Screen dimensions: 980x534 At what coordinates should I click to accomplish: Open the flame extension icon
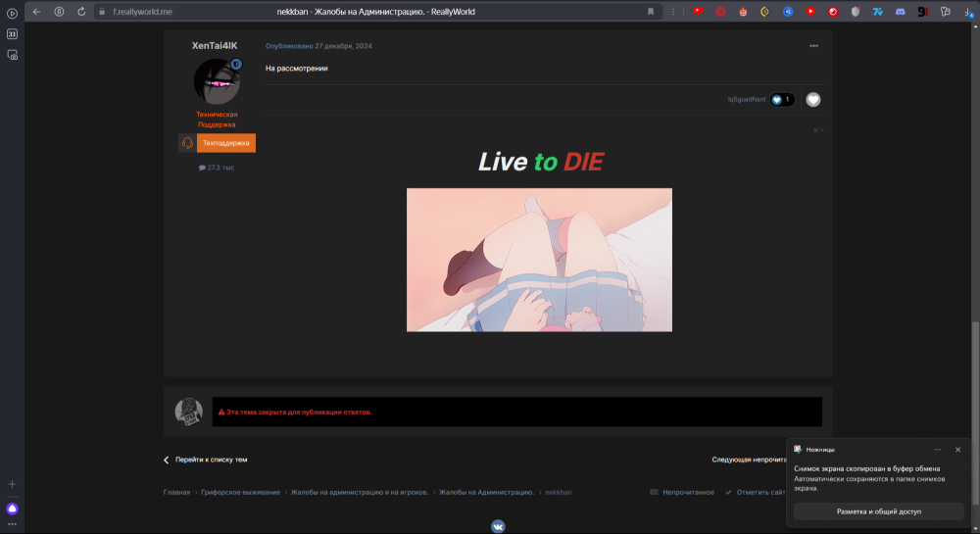pyautogui.click(x=743, y=11)
